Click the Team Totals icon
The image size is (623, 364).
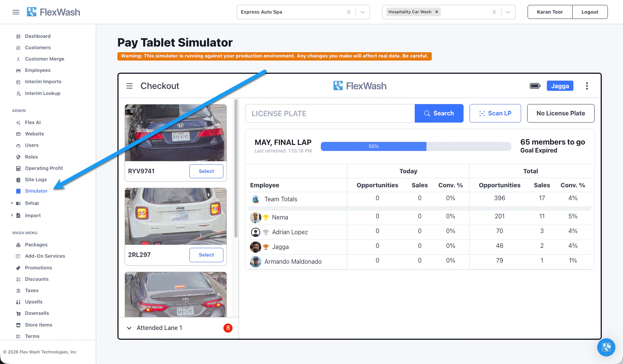256,199
